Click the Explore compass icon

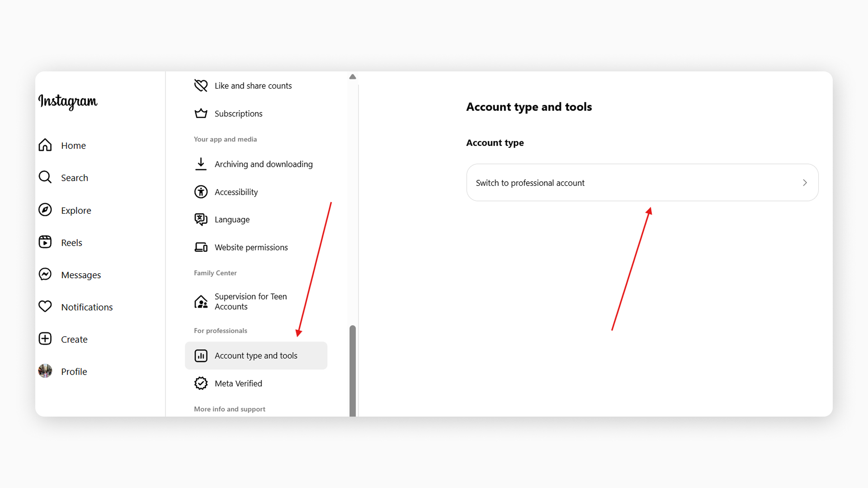point(45,210)
